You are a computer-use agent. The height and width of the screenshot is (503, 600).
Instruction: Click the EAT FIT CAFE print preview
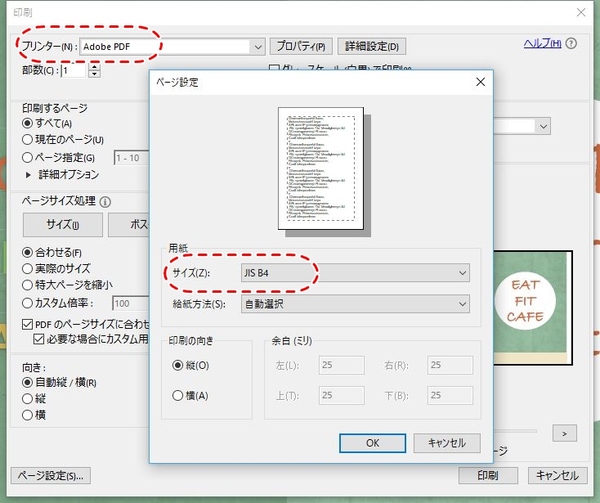532,308
